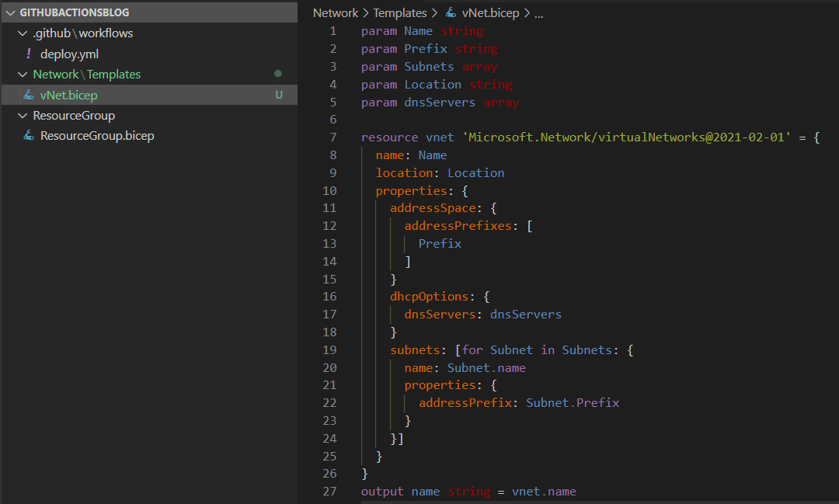
Task: Click the Network\Templates folder label
Action: [87, 75]
